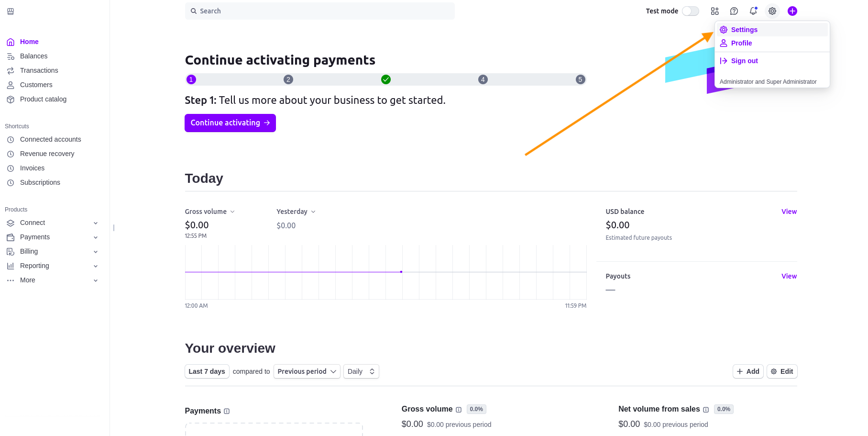Image resolution: width=868 pixels, height=436 pixels.
Task: Open Invoices shortcut
Action: pos(32,168)
